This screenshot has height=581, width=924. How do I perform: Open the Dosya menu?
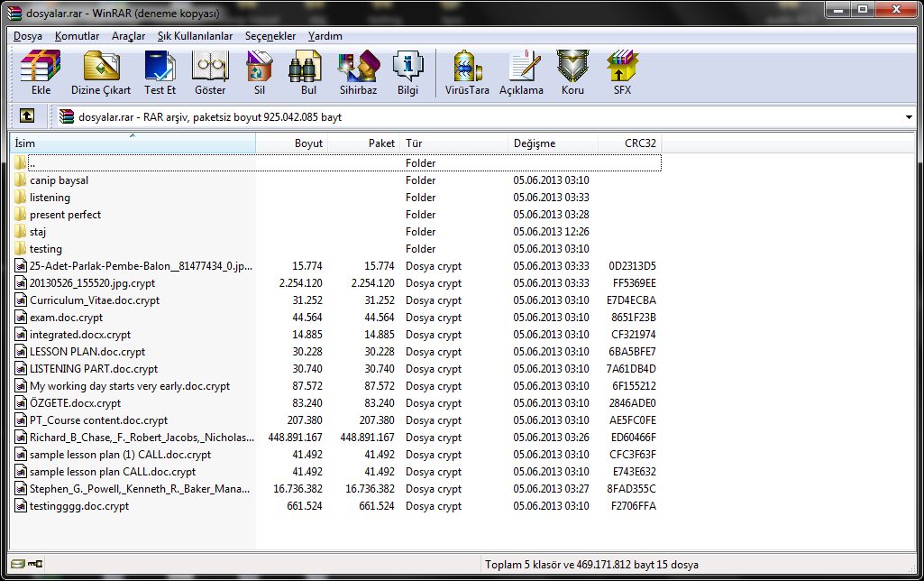click(x=28, y=36)
